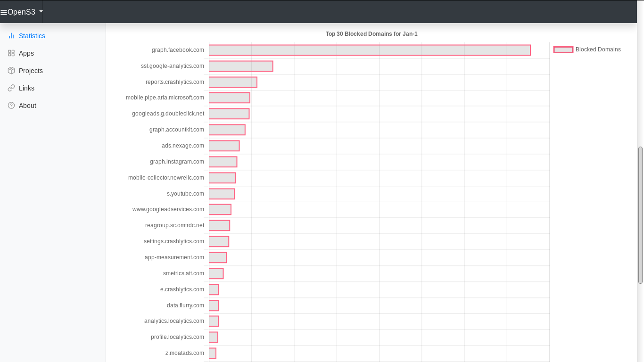This screenshot has width=644, height=362.
Task: Click the e.crashlytics.com label
Action: click(182, 289)
